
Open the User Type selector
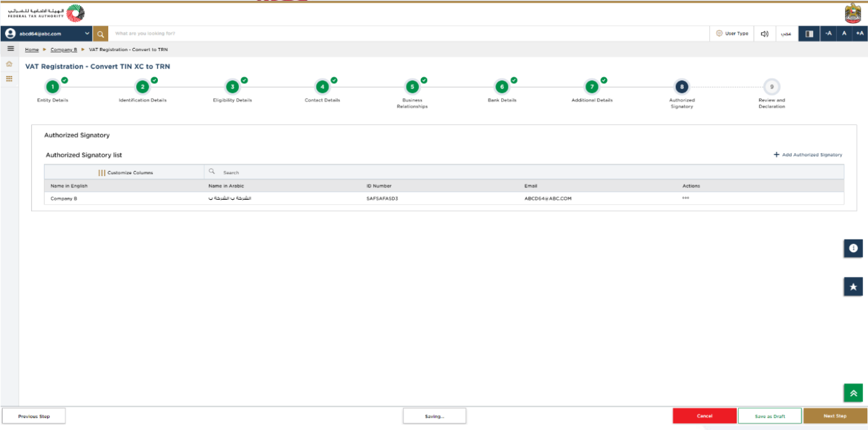[732, 34]
